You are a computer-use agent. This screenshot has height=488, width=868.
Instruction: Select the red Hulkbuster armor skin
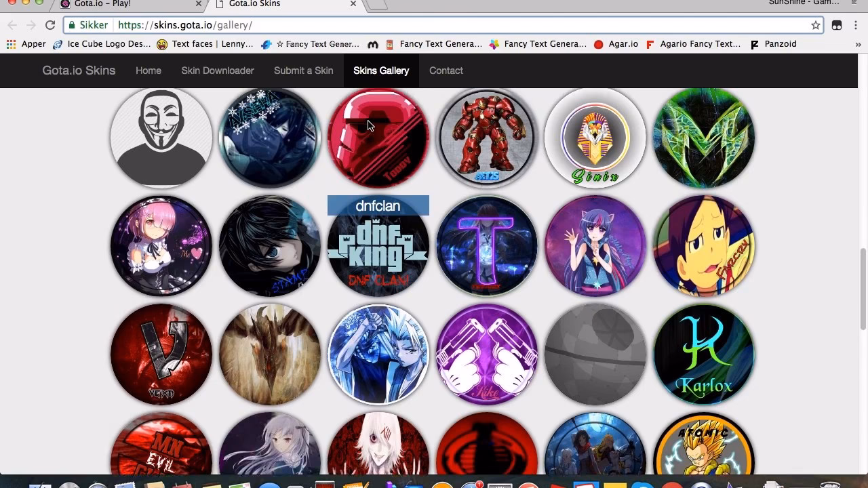coord(487,138)
